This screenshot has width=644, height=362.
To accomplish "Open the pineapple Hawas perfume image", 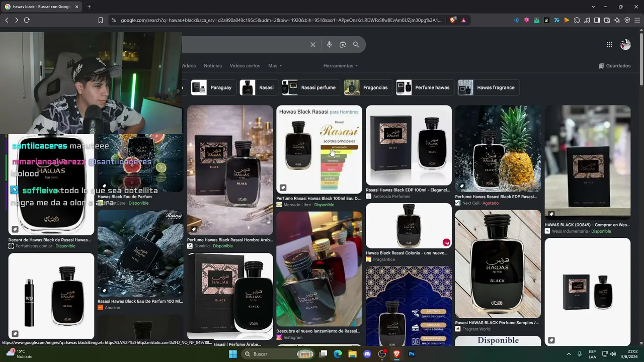I will [498, 149].
